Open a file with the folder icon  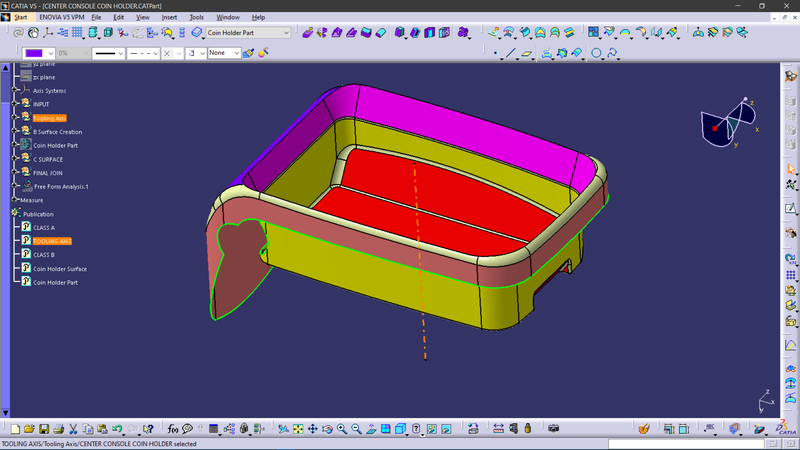(29, 429)
